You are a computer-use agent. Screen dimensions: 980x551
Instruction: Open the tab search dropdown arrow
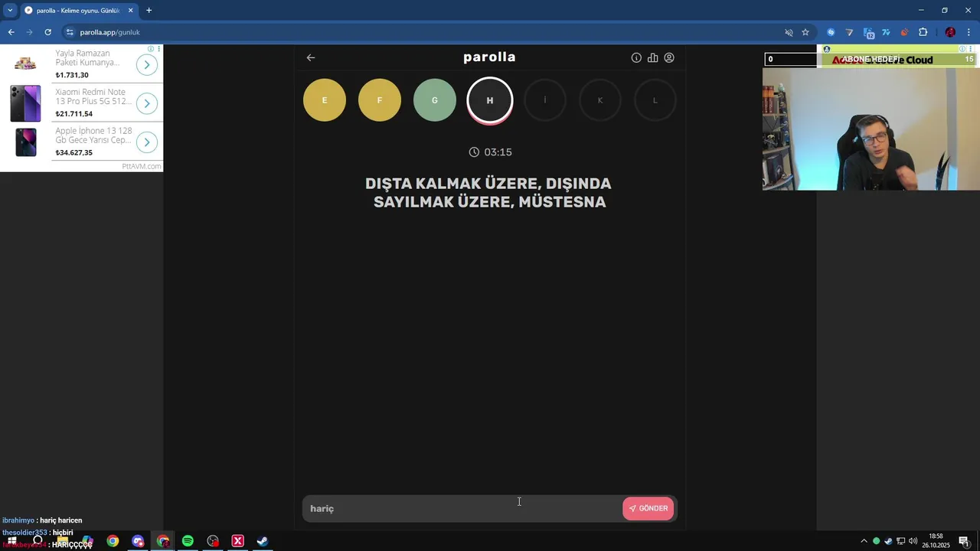10,11
